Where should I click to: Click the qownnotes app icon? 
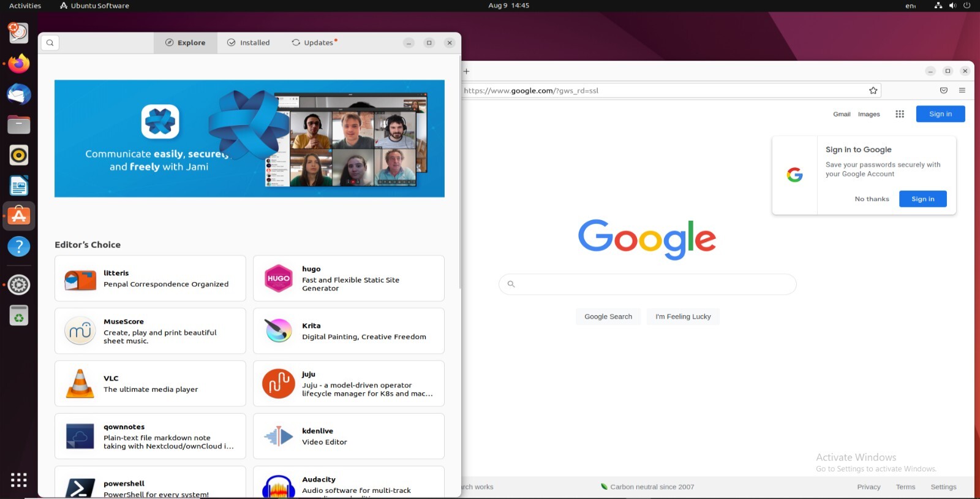pos(80,436)
